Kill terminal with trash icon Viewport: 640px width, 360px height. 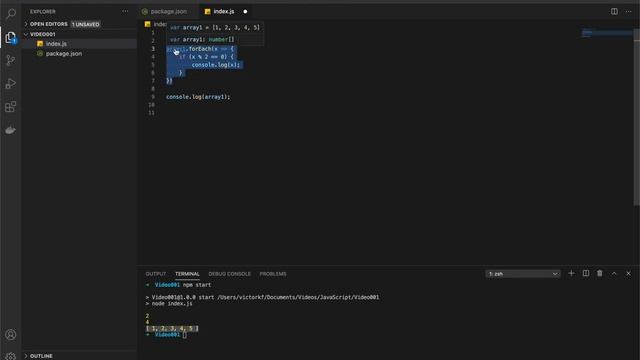[600, 273]
